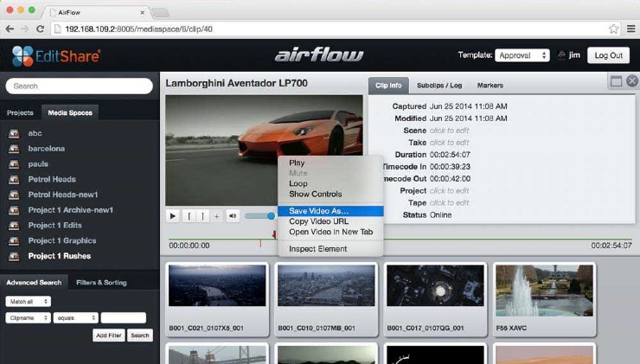Choose Save Video As... in context menu
This screenshot has height=364, width=640.
(x=330, y=211)
